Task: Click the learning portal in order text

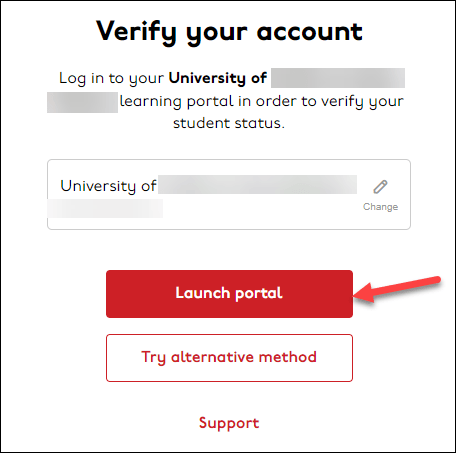Action: (x=208, y=101)
